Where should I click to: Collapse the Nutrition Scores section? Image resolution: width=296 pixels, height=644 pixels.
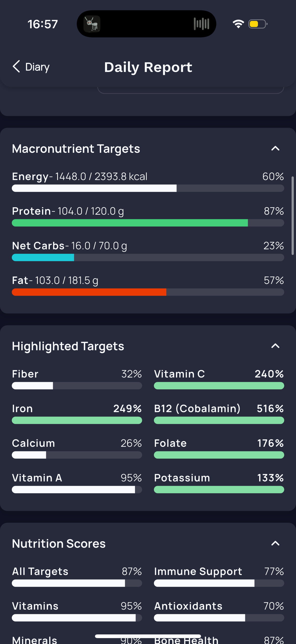(x=275, y=544)
